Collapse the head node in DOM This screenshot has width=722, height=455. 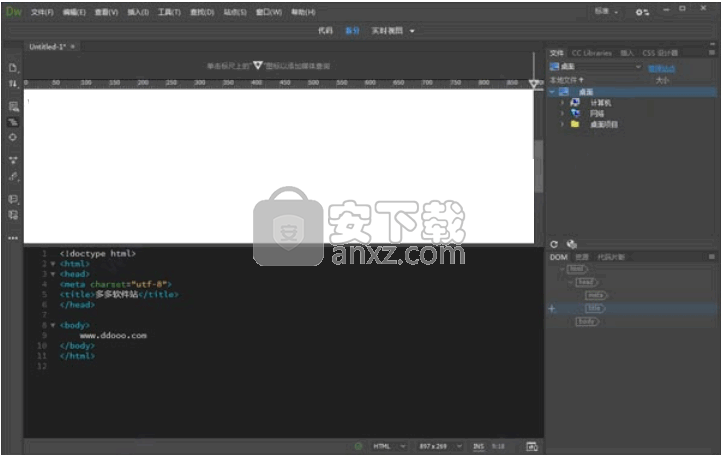[x=570, y=282]
